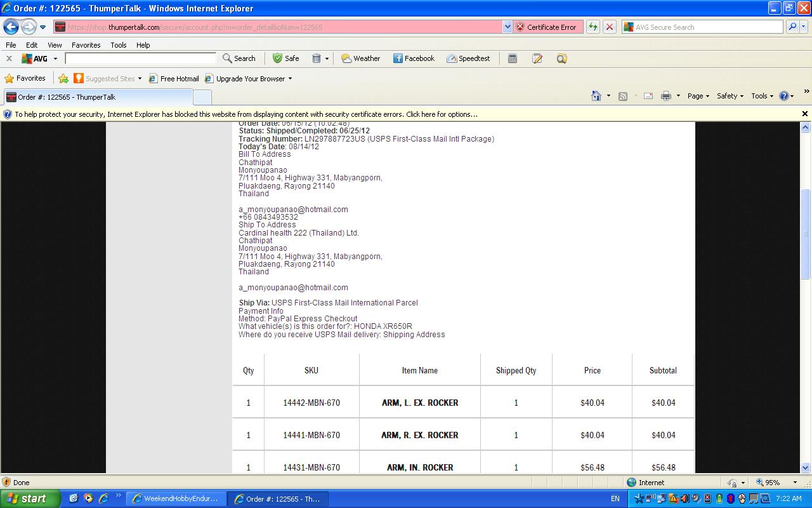Screen dimensions: 812x508
Task: Refresh the page with the reload icon
Action: tap(593, 27)
